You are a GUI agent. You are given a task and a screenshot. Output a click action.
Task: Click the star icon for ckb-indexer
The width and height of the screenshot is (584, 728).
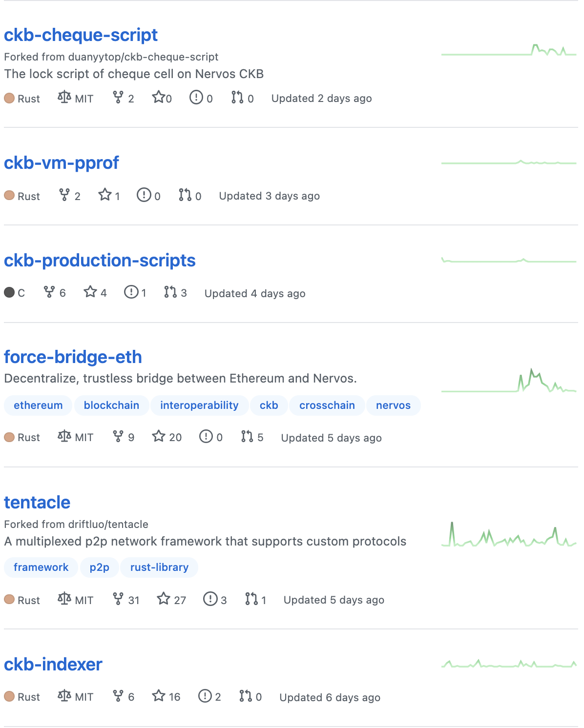[x=159, y=695]
